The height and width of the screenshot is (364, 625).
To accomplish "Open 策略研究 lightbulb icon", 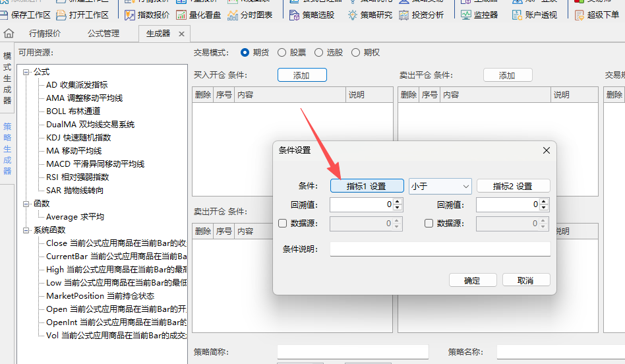I will coord(353,15).
